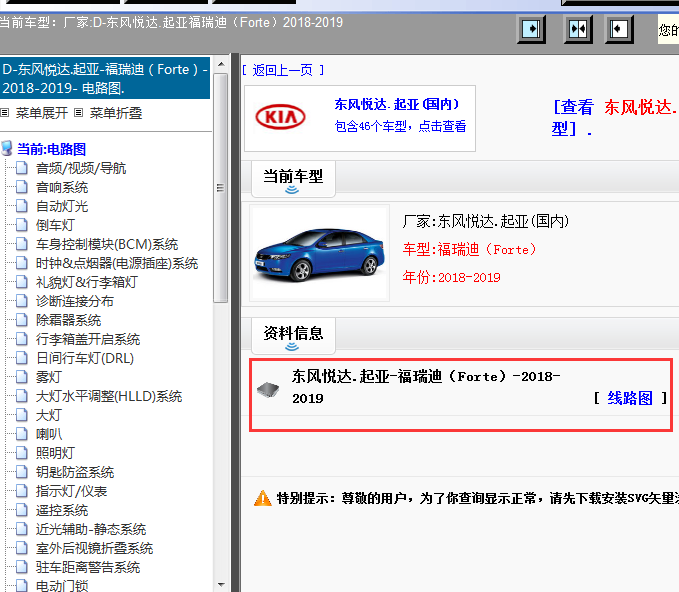Open 室外后视镜折叠系统 tree item

click(94, 548)
